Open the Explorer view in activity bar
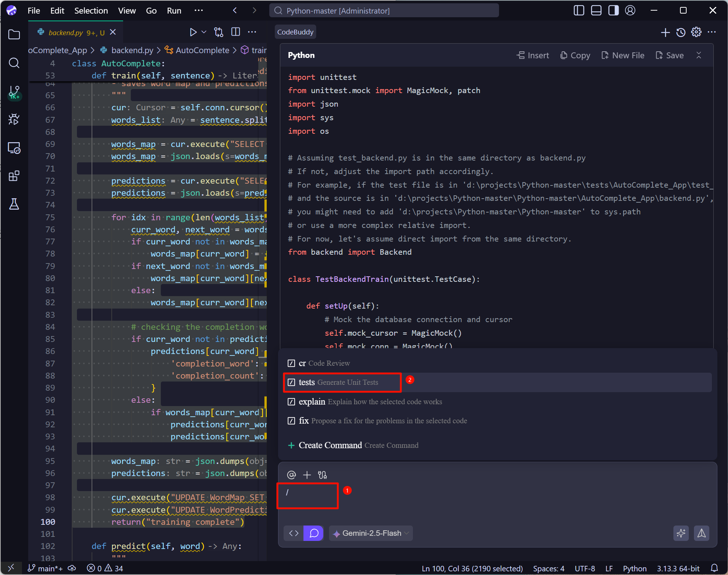This screenshot has width=728, height=575. (x=14, y=35)
